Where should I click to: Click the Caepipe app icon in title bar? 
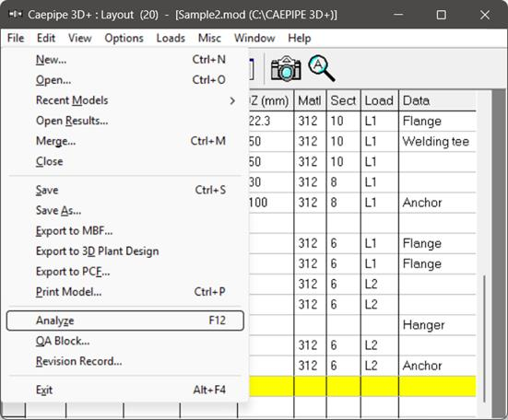coord(15,15)
